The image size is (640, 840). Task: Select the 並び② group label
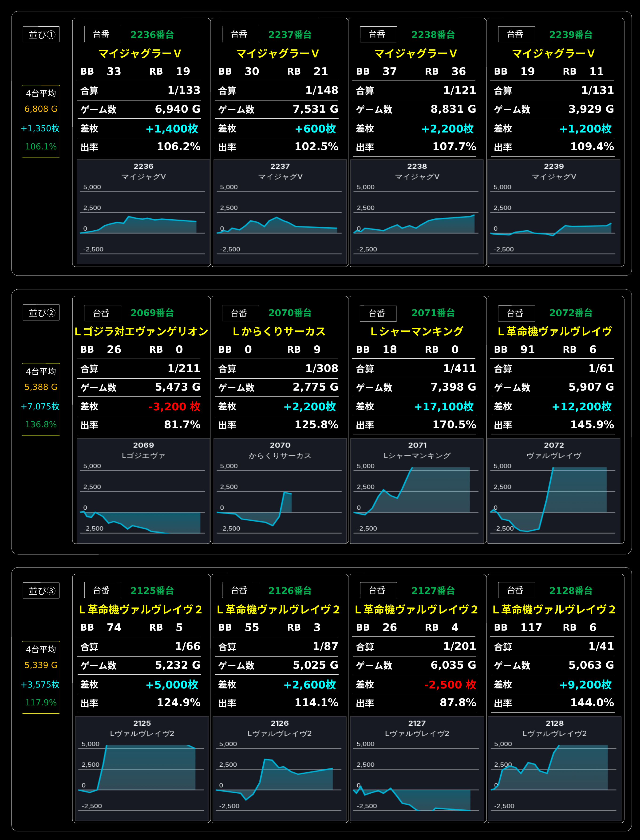(x=41, y=312)
